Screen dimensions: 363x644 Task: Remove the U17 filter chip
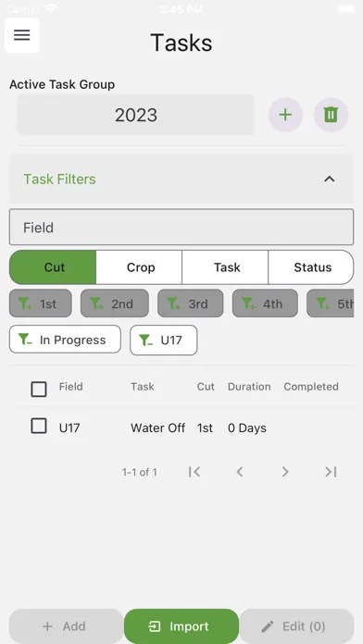[x=164, y=340]
